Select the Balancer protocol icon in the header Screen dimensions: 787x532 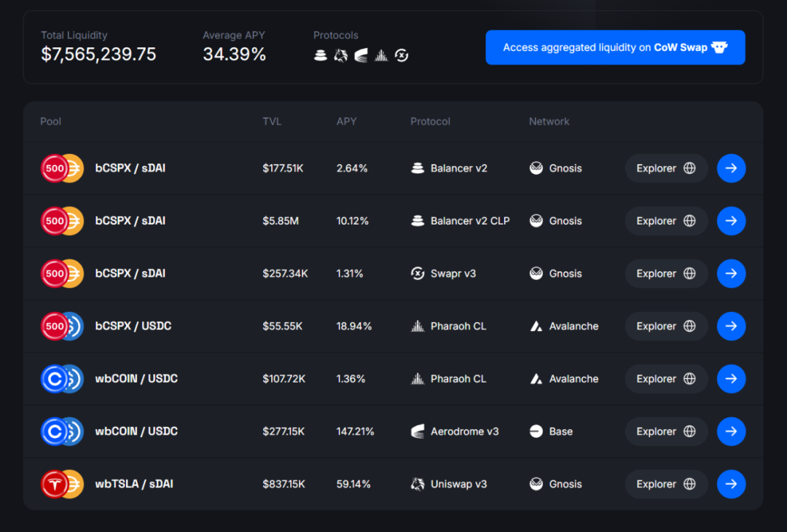321,55
